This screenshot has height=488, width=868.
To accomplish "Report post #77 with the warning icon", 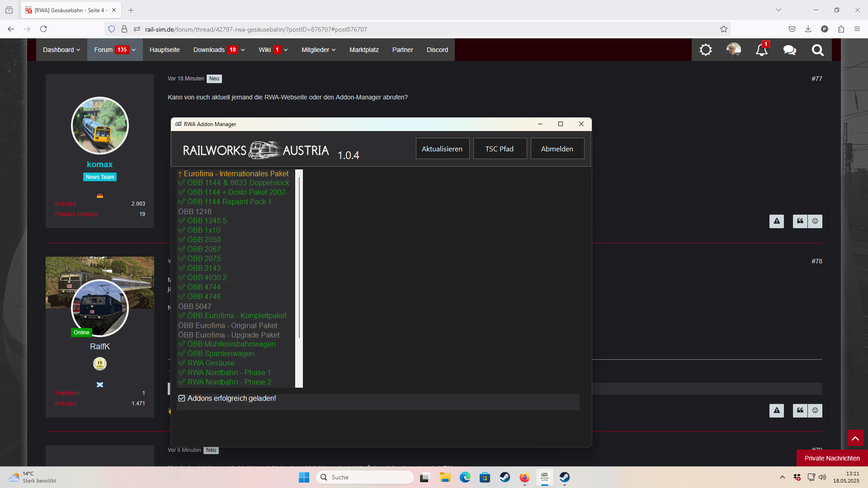I will click(777, 221).
